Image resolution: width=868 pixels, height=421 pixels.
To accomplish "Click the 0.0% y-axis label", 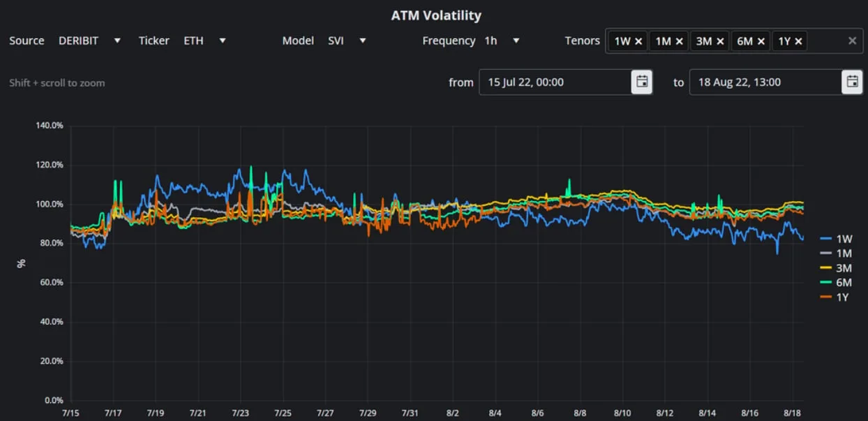I will [x=54, y=400].
